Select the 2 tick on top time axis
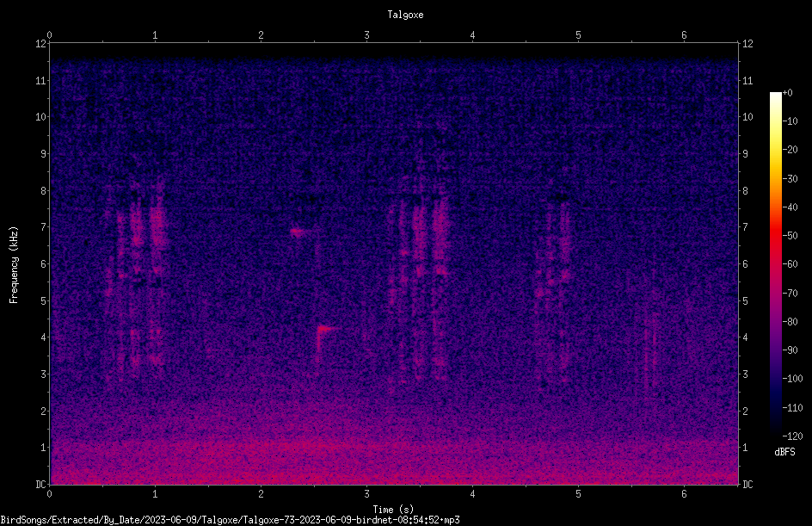Image resolution: width=812 pixels, height=526 pixels. [261, 35]
